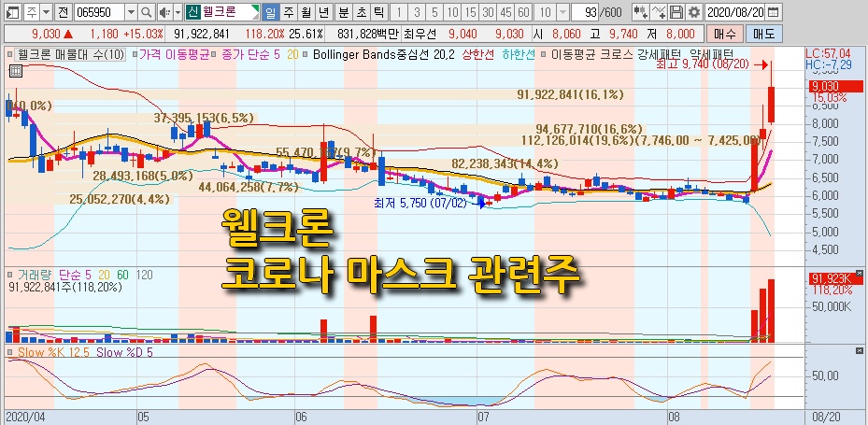The width and height of the screenshot is (868, 425).
Task: Close the volume panel with its x icon
Action: (860, 273)
